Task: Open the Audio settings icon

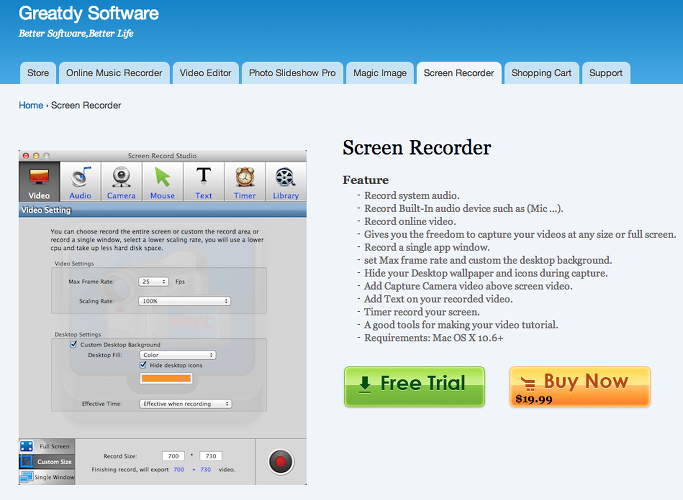Action: coord(81,181)
